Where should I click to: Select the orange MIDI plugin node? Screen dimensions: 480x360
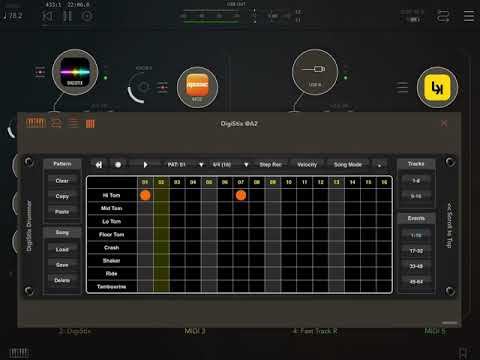197,87
